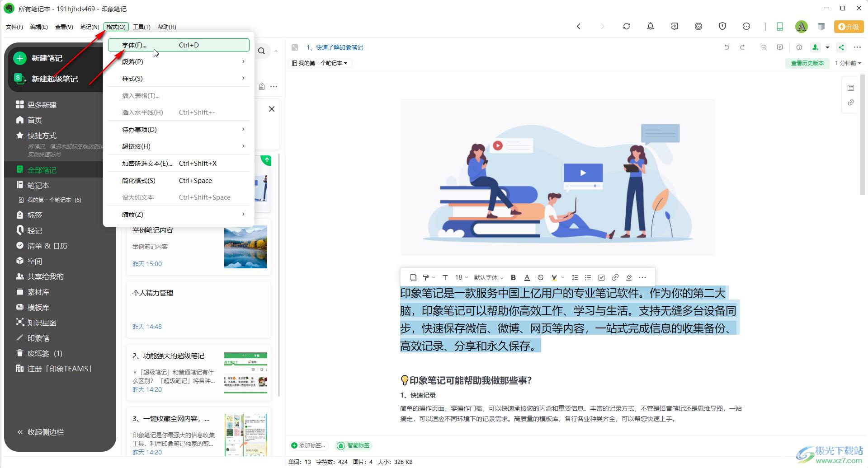Viewport: 868px width, 468px height.
Task: Click 收起侧边栏 collapse sidebar
Action: pyautogui.click(x=40, y=432)
